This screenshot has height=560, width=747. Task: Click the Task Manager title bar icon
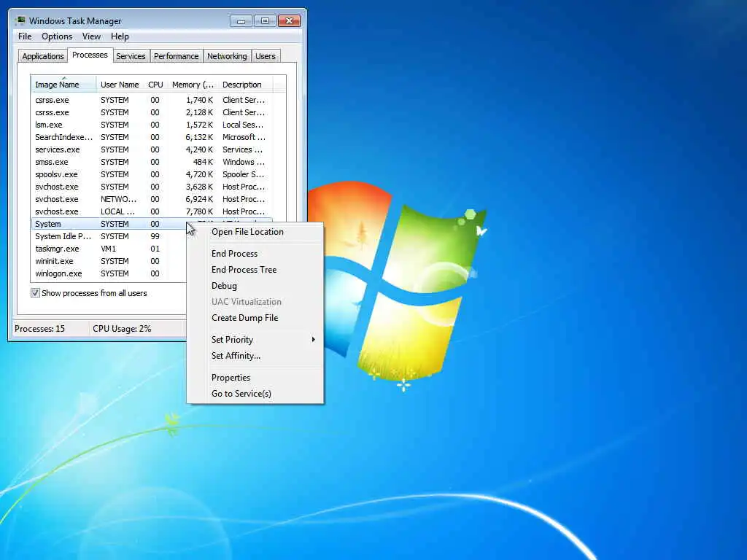coord(20,20)
